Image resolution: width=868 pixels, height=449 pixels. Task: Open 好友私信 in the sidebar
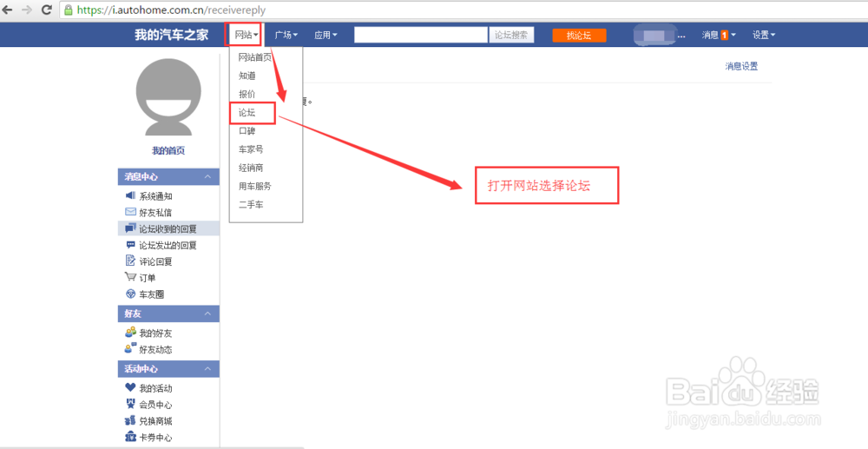(x=155, y=213)
